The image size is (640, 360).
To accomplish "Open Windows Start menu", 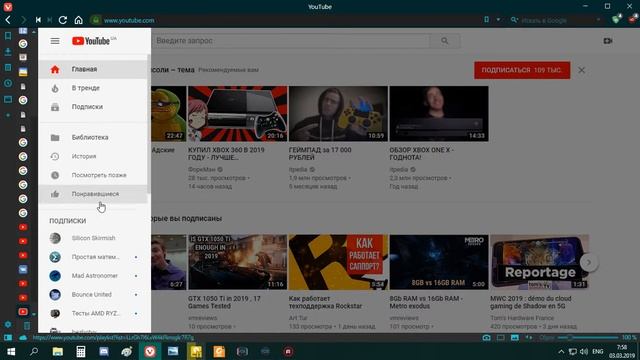I will coord(11,351).
